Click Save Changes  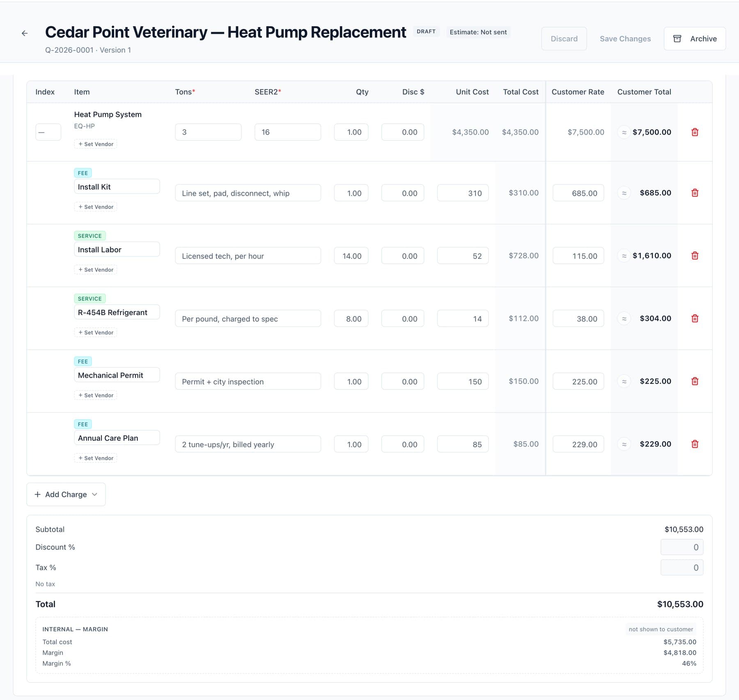tap(625, 39)
